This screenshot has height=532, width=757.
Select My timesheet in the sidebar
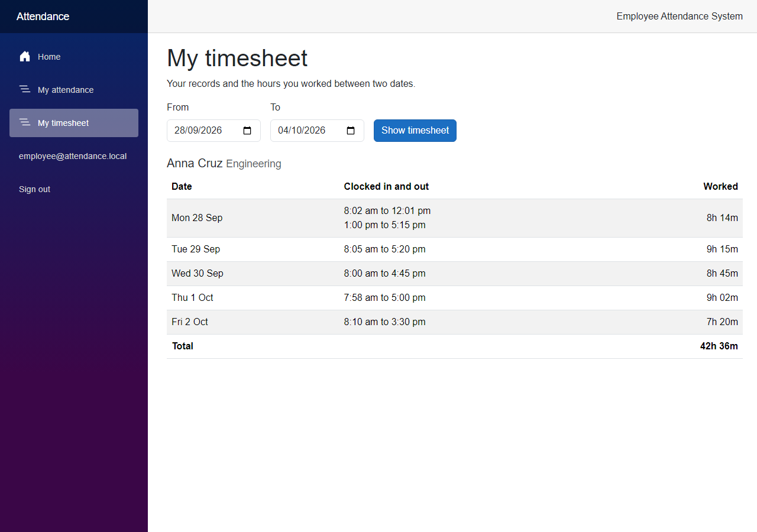pyautogui.click(x=74, y=123)
